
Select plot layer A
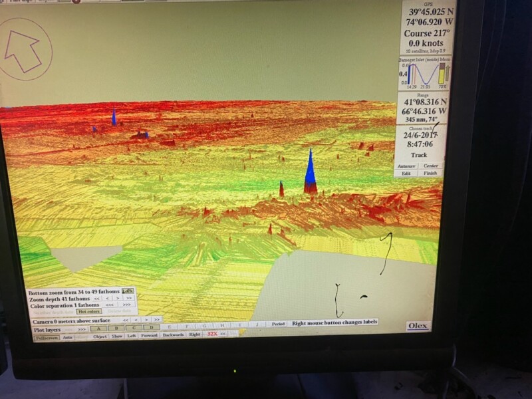click(99, 328)
